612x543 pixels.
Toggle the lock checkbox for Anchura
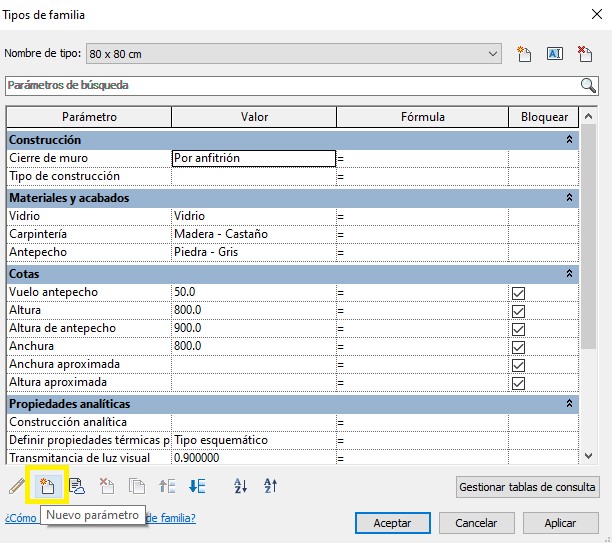tap(518, 347)
